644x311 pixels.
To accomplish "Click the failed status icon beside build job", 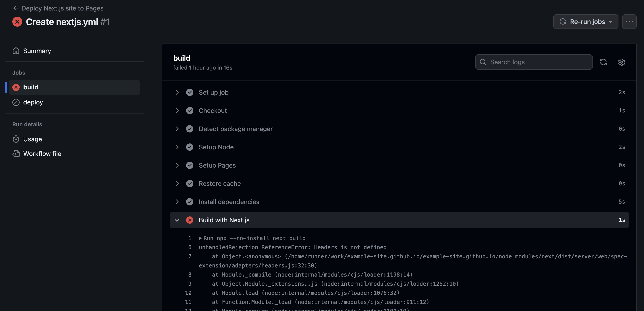I will click(16, 87).
